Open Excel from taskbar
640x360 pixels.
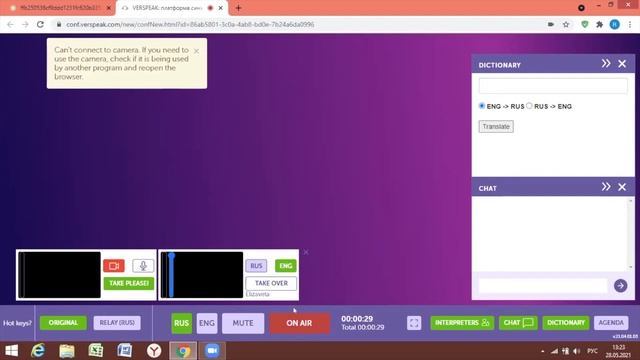click(x=96, y=351)
